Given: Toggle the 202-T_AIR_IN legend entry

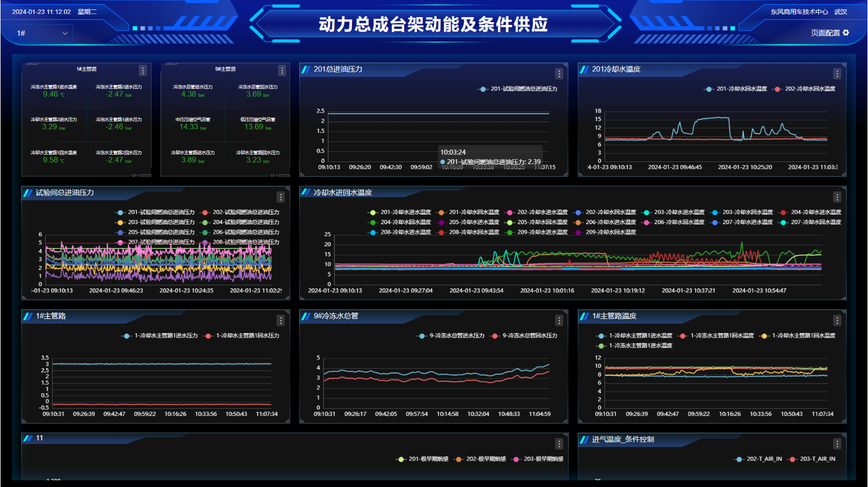Looking at the screenshot, I should 758,459.
